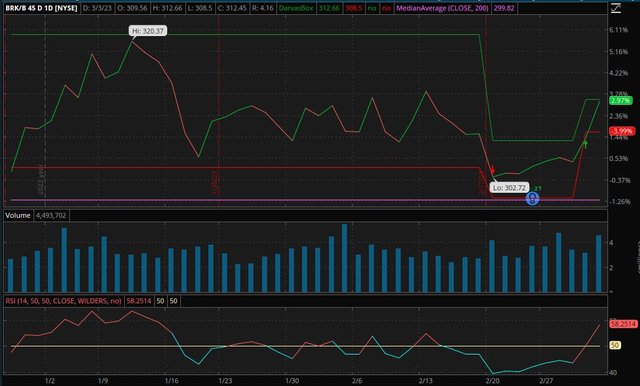640x386 pixels.
Task: Select the DarvasBox study label
Action: [x=296, y=8]
